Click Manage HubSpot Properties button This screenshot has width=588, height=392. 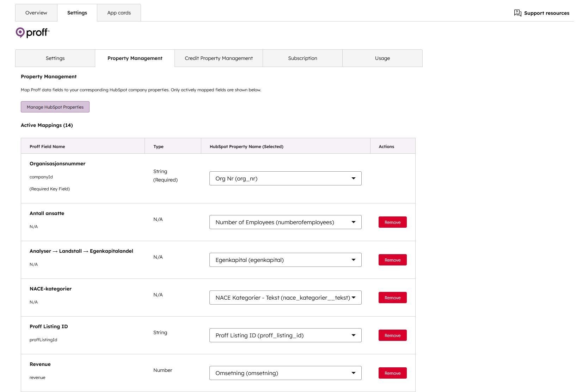click(x=55, y=107)
